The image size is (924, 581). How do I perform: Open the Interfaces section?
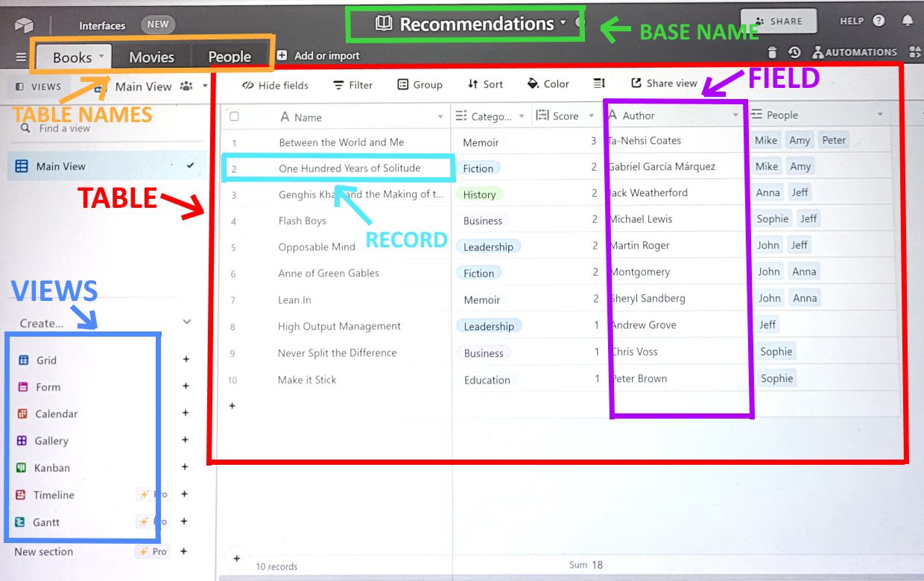coord(102,25)
